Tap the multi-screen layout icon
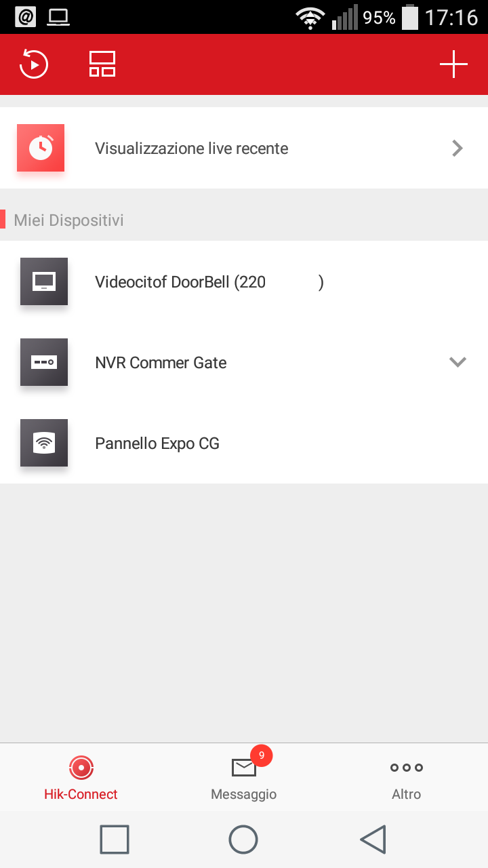 [x=102, y=64]
